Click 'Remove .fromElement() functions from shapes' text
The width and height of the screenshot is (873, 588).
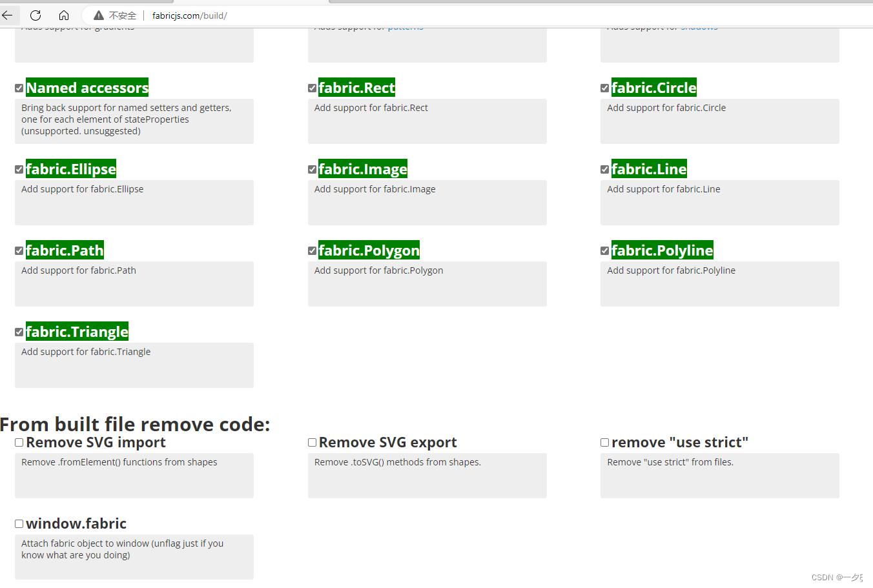point(119,462)
